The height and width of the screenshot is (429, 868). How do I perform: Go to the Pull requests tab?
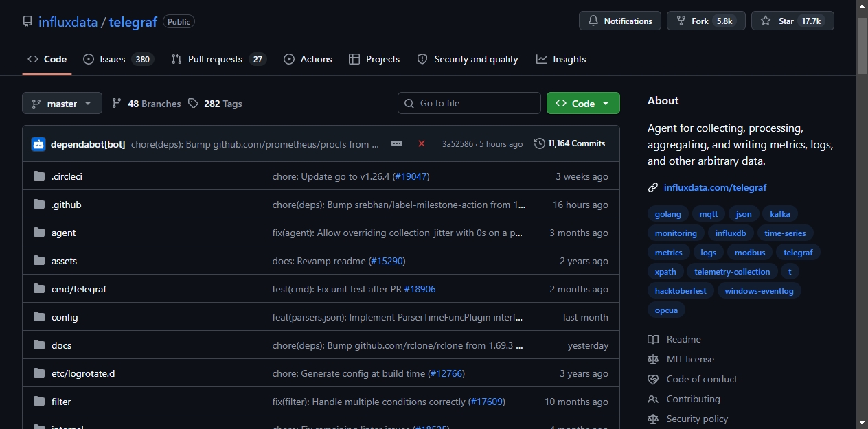click(x=218, y=59)
